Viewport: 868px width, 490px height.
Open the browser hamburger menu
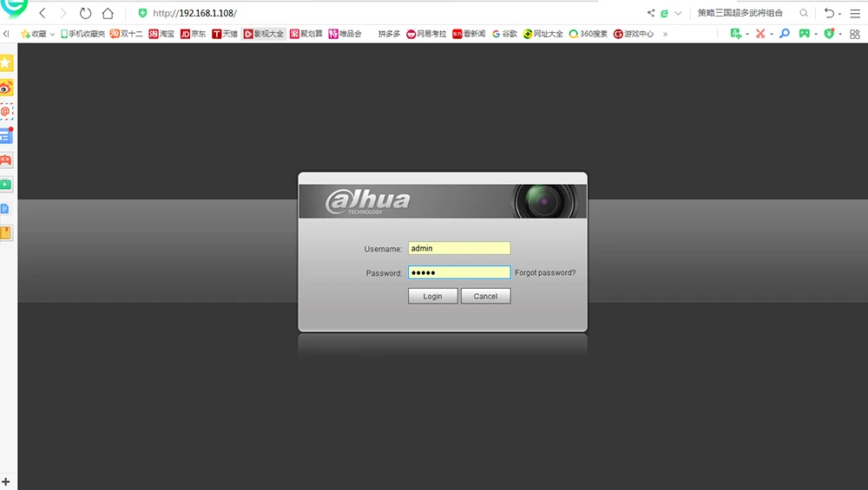pyautogui.click(x=855, y=13)
